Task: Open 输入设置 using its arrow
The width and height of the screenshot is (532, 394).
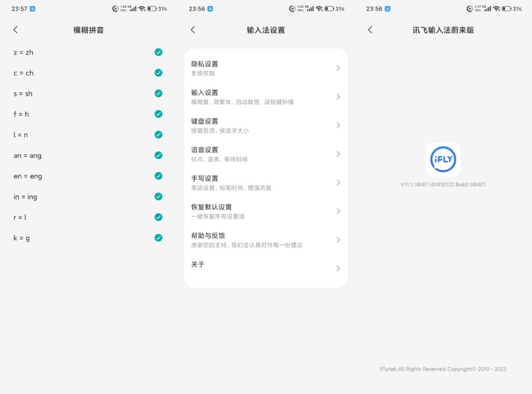Action: (338, 97)
